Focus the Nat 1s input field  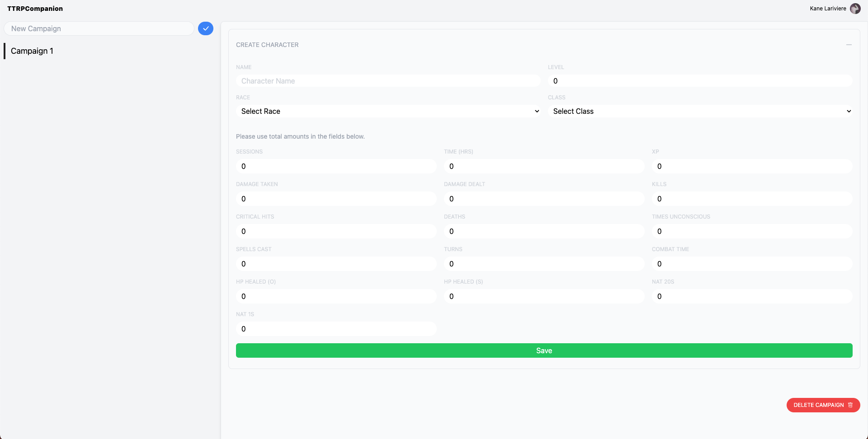[336, 329]
